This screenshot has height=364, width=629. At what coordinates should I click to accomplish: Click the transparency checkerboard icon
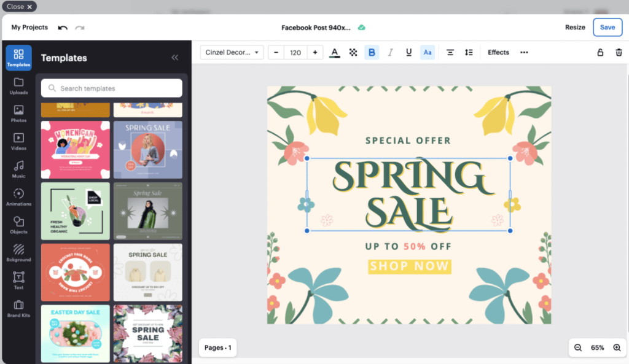click(x=353, y=53)
